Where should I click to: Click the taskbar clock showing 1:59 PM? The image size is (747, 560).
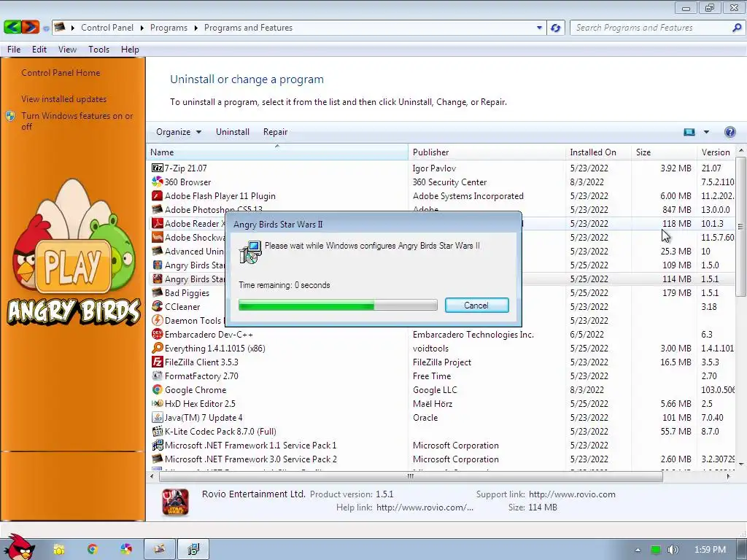coord(710,550)
